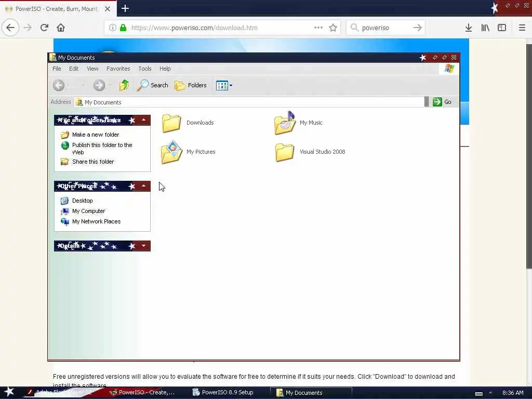The width and height of the screenshot is (532, 399).
Task: Click the taskbar clock showing 8:36 AM
Action: [x=513, y=393]
